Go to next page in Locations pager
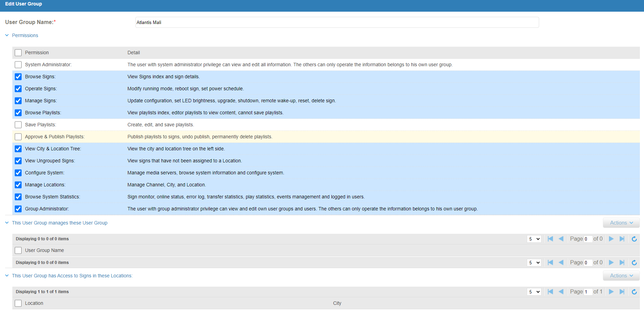Screen dimensions: 644x311 [611, 292]
